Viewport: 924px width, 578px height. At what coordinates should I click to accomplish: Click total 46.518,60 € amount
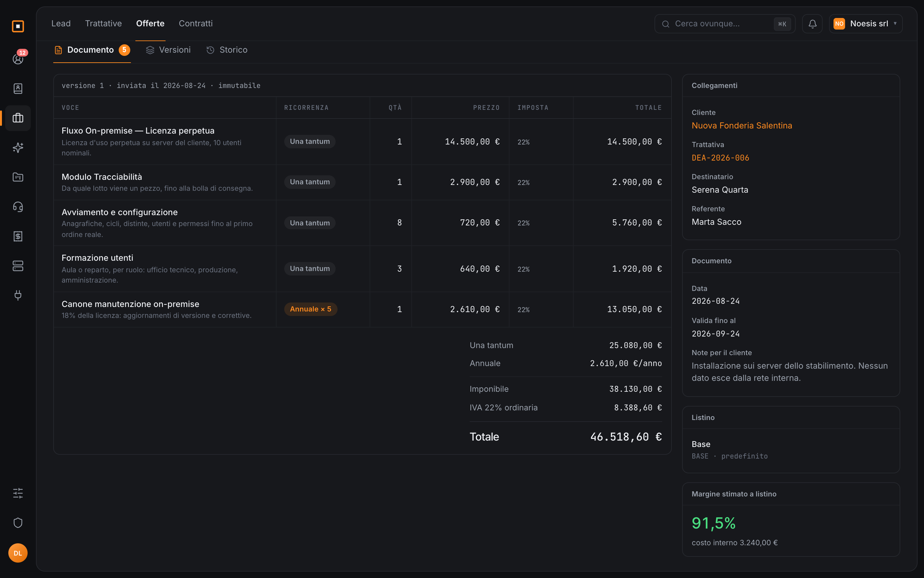(x=626, y=437)
